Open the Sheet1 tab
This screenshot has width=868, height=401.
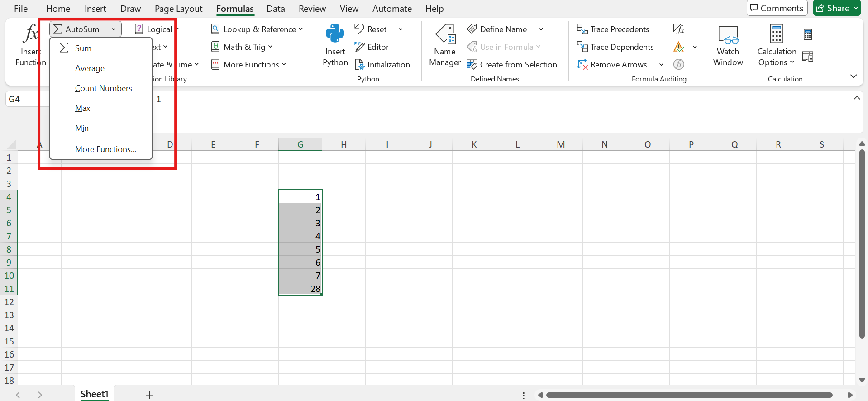click(x=95, y=394)
